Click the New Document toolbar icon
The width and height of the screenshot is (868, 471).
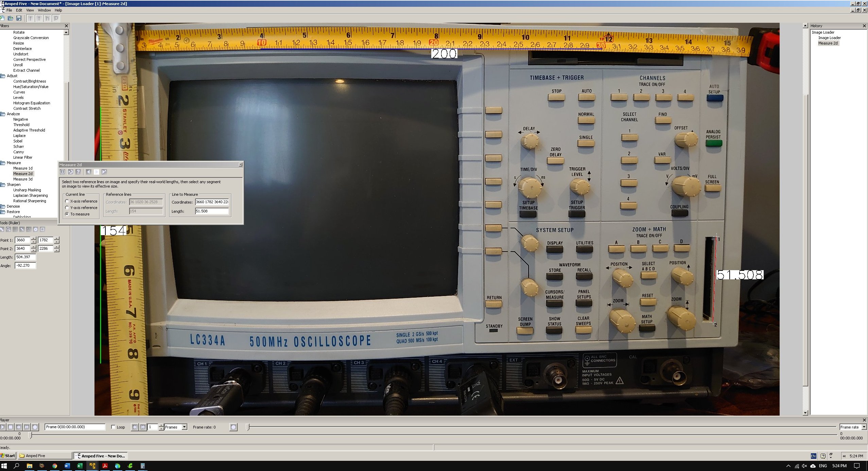click(x=2, y=18)
